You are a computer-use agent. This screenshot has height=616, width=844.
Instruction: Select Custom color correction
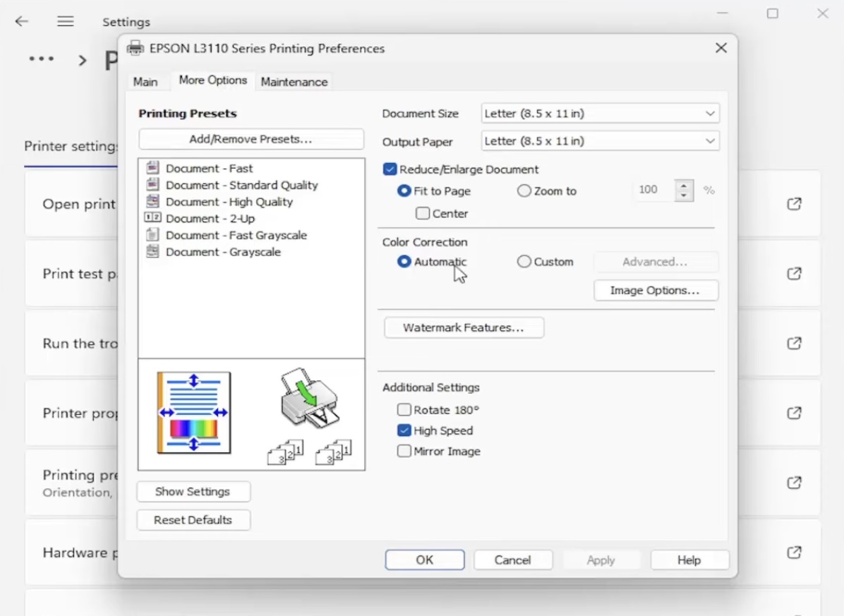point(524,262)
